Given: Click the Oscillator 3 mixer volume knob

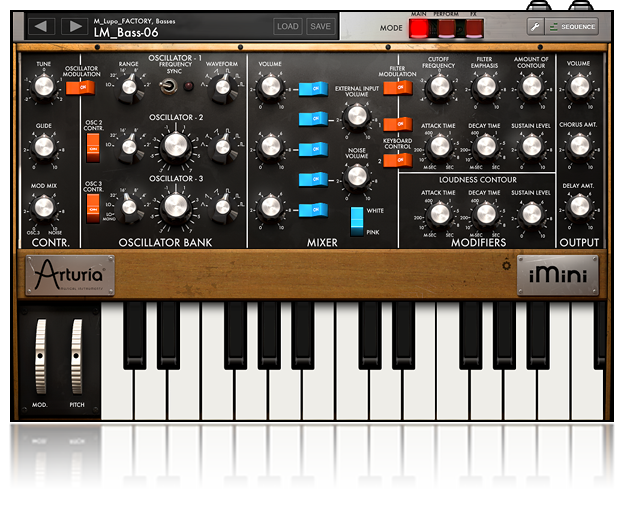Looking at the screenshot, I should (271, 207).
